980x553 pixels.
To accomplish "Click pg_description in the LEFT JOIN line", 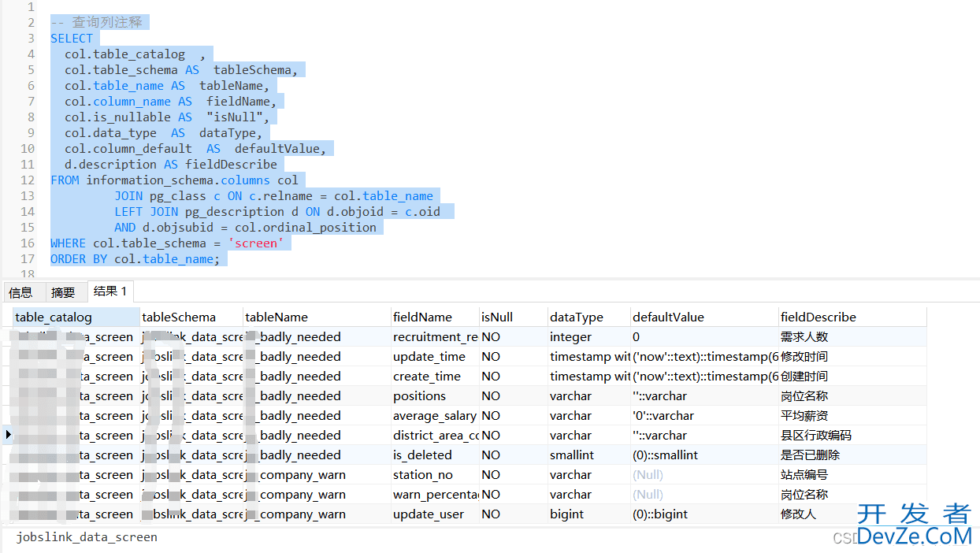I will [x=234, y=211].
